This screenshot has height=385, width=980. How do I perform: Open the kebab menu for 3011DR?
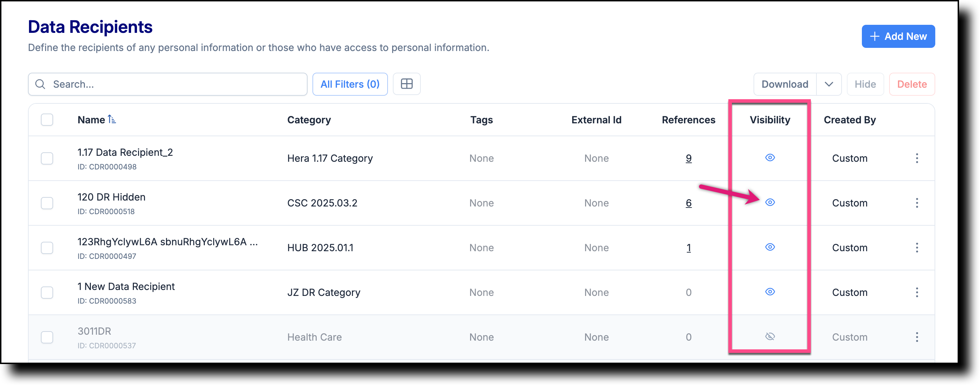coord(916,337)
